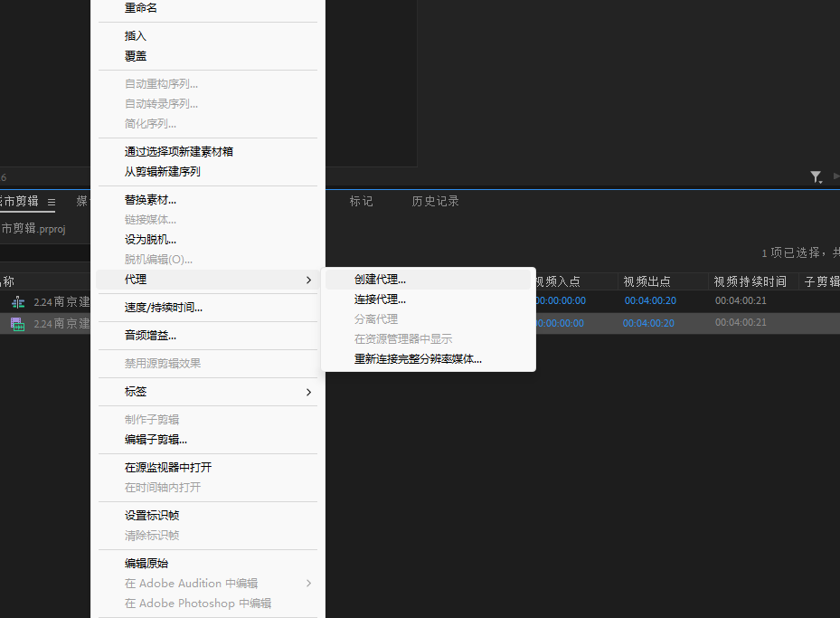Click selected row's 00:04:00:21 duration value
Screen dimensions: 840x618
[741, 322]
